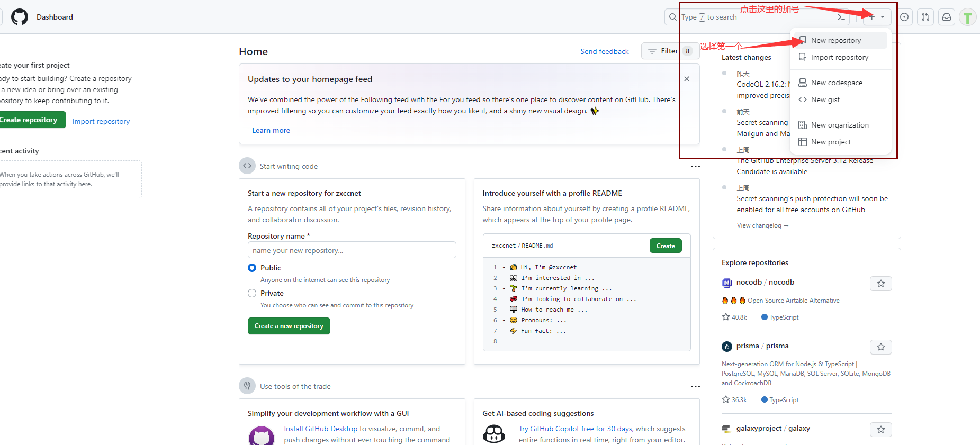Click Try GitHub Copilot free link
The width and height of the screenshot is (980, 445).
pos(576,429)
